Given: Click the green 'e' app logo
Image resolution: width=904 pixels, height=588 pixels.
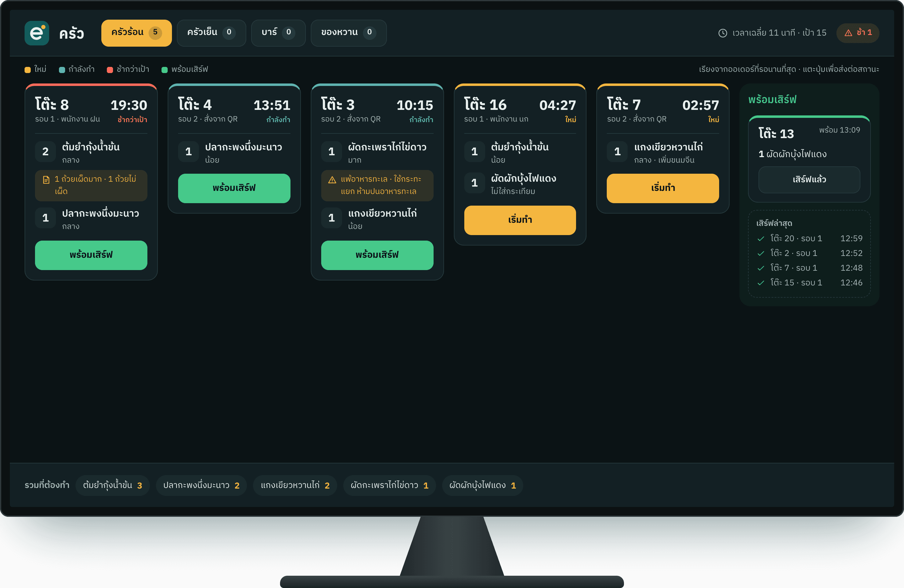Looking at the screenshot, I should click(37, 33).
